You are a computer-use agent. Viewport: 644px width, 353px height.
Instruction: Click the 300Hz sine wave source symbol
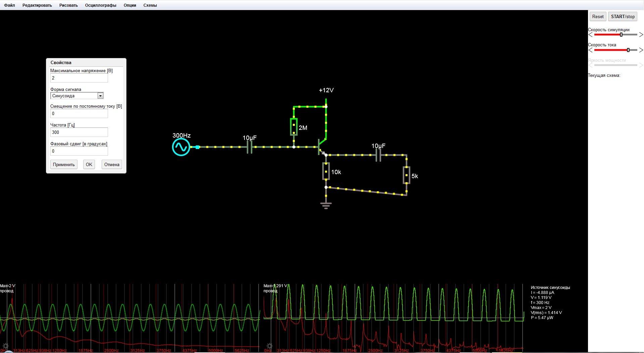click(x=181, y=147)
